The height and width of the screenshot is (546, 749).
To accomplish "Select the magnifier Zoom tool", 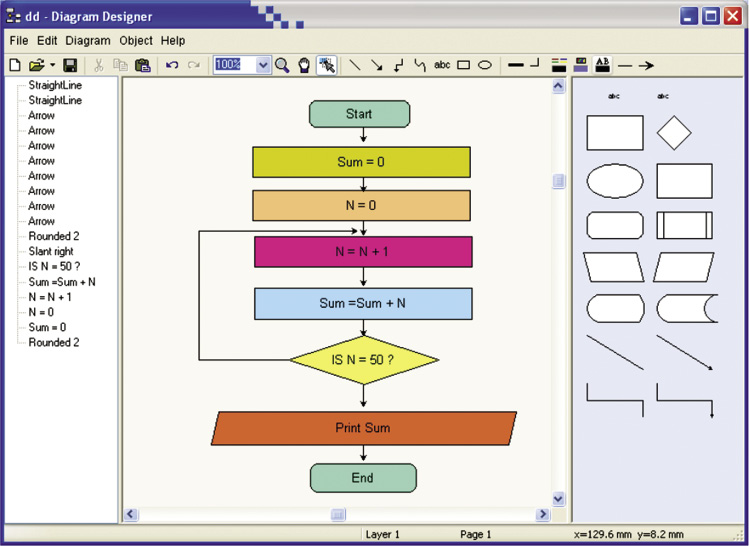I will pos(282,65).
